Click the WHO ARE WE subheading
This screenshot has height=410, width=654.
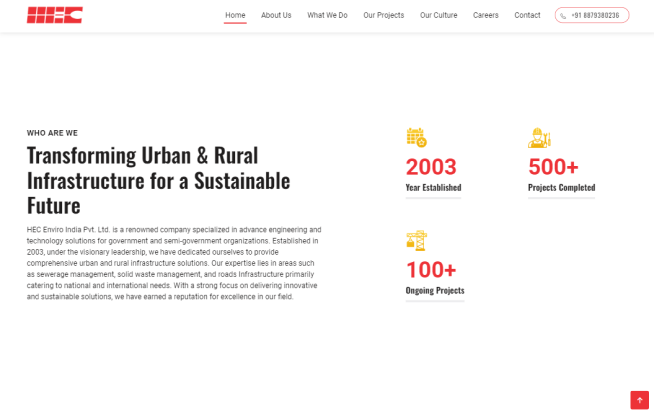click(x=52, y=133)
